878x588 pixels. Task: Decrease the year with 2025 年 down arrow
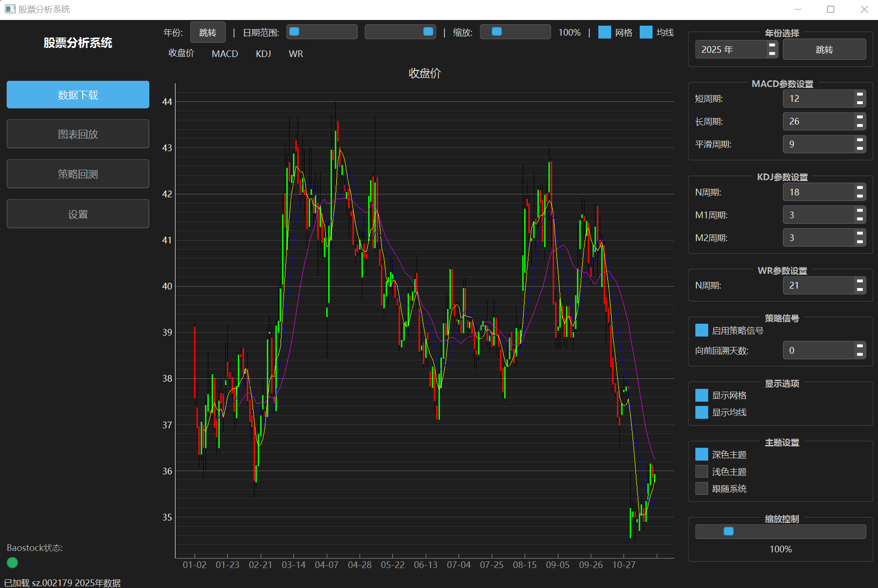pos(772,53)
